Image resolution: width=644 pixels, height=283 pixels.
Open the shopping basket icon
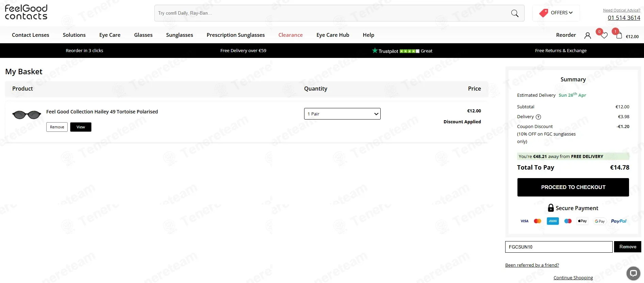coord(619,35)
